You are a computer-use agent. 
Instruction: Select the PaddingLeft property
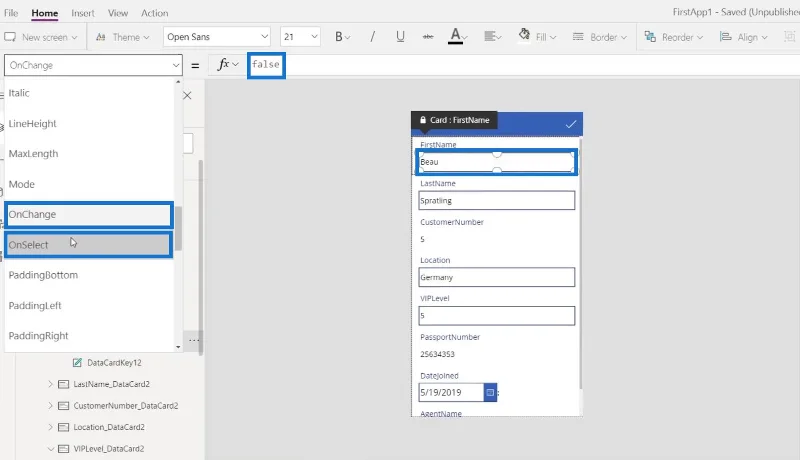89,305
